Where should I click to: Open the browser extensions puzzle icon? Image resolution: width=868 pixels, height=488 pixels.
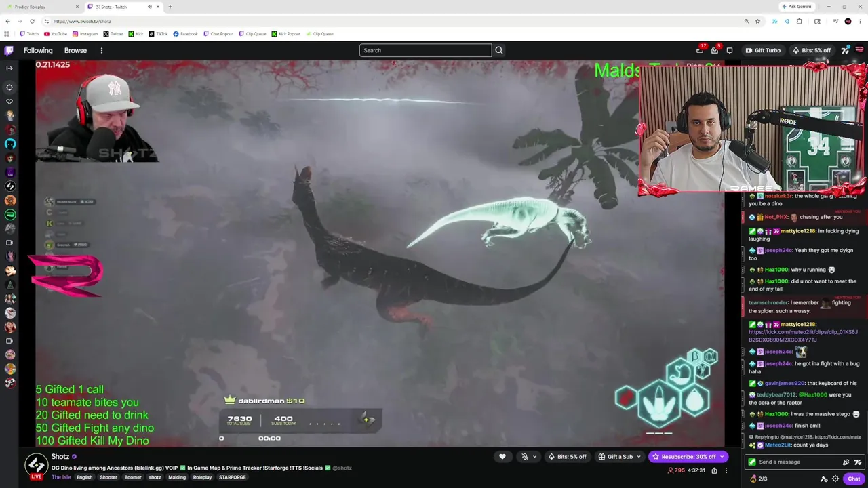[800, 21]
